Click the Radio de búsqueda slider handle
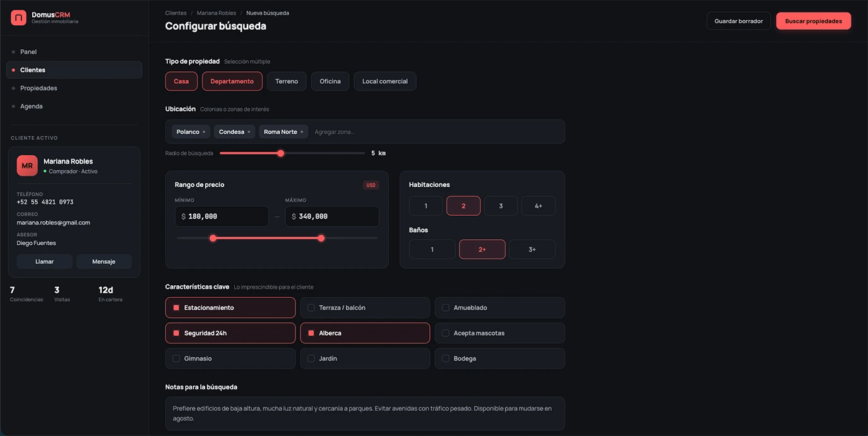Viewport: 868px width, 436px height. (281, 153)
